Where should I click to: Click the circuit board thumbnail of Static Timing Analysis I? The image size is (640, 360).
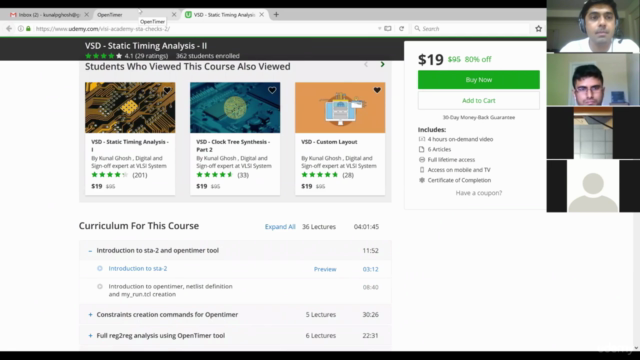point(130,108)
